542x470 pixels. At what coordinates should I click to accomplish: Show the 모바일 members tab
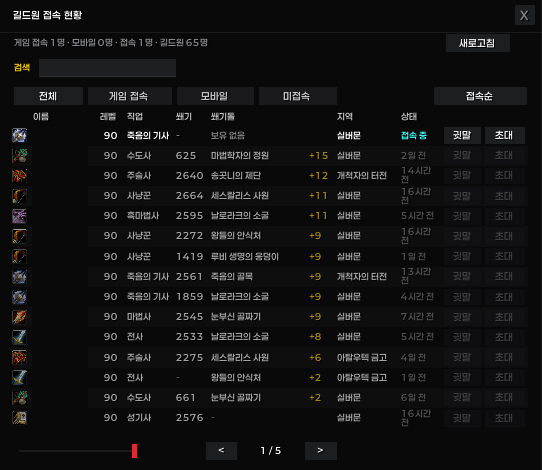215,96
